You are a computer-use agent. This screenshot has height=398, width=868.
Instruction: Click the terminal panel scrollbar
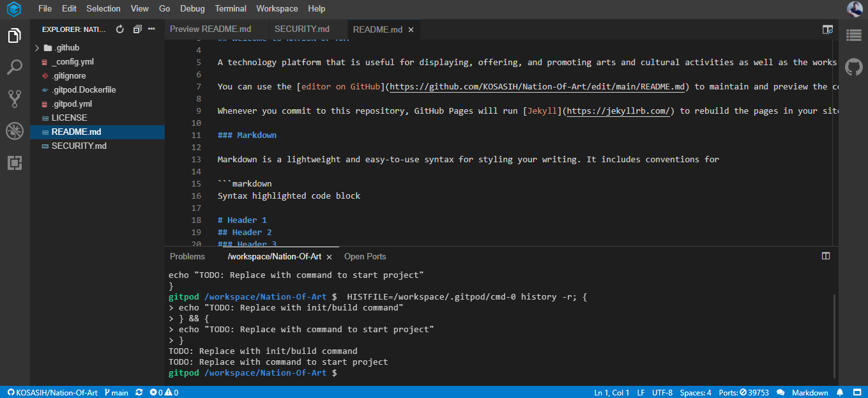(x=834, y=336)
